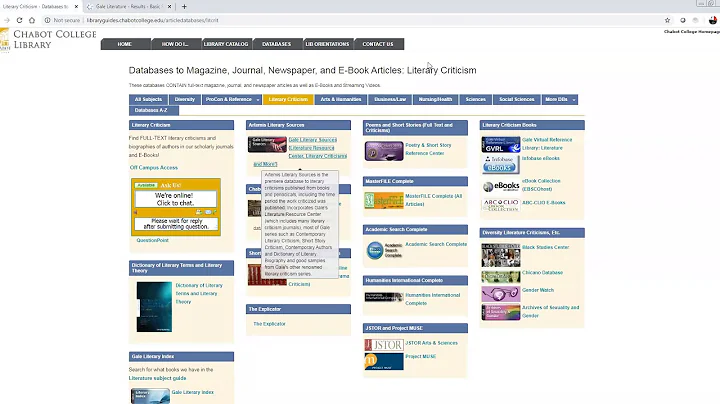
Task: Close the Gale Literature browser tab
Action: click(x=169, y=6)
